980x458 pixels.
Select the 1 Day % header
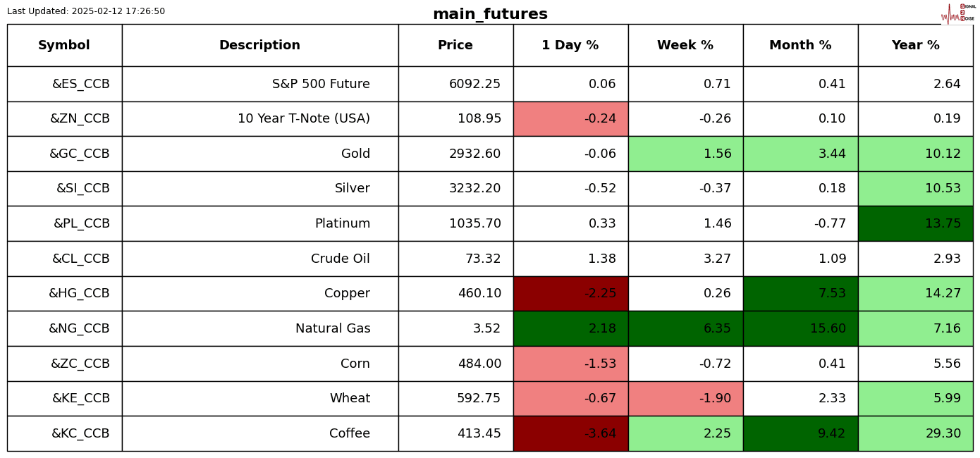click(x=570, y=45)
